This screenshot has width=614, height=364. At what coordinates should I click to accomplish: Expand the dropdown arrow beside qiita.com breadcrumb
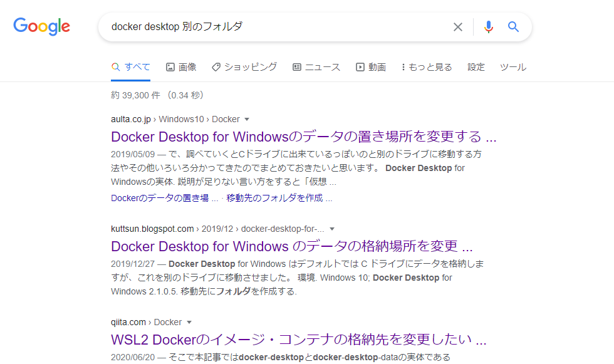coord(189,323)
